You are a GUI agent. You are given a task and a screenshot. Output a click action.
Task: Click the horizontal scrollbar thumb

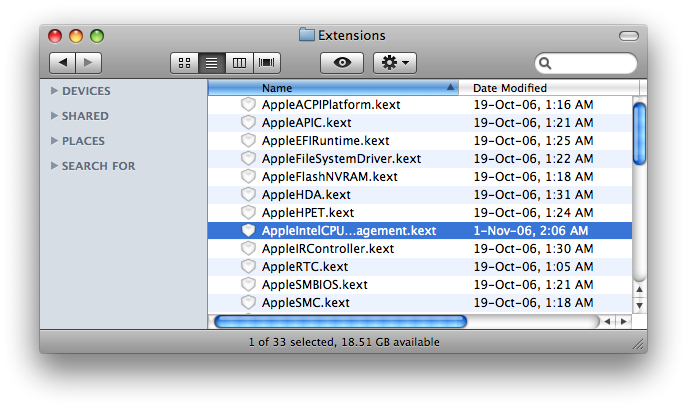click(x=340, y=322)
